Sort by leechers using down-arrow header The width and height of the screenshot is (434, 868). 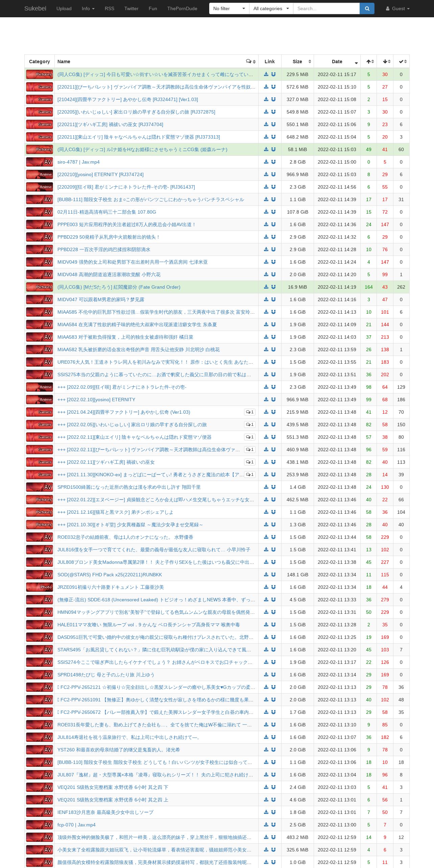(385, 62)
